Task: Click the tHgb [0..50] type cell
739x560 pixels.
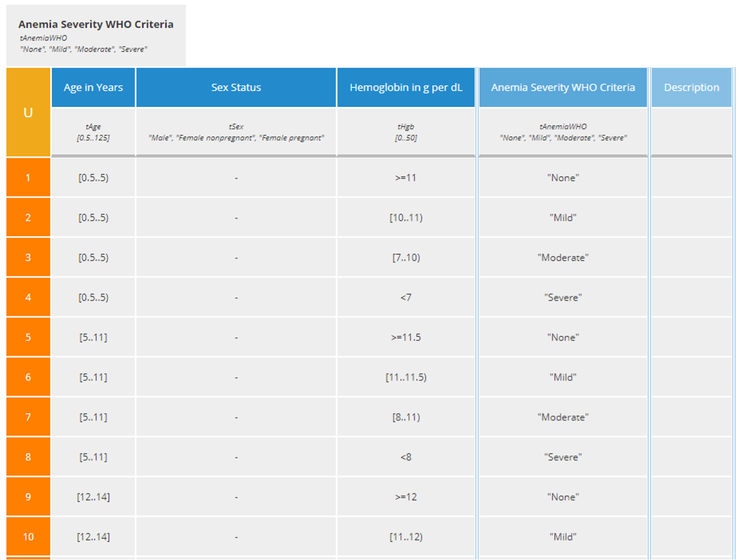Action: coord(406,132)
